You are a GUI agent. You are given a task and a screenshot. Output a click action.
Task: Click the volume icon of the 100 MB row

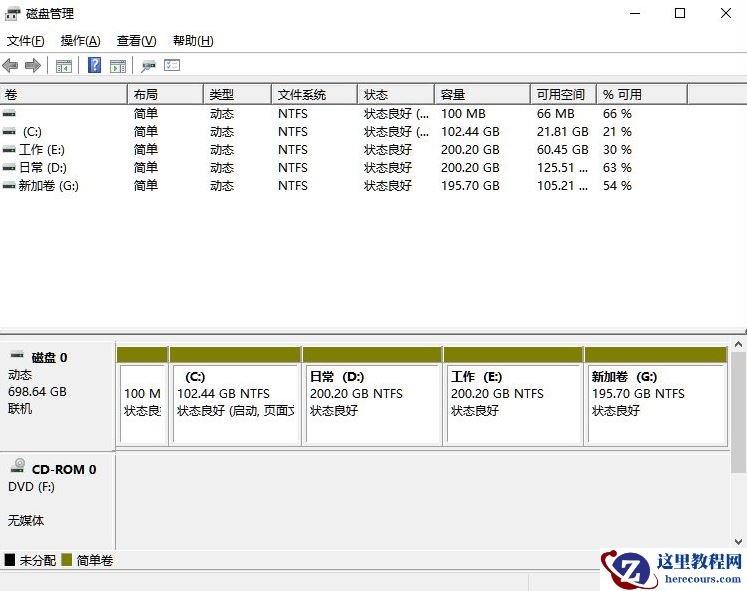[9, 114]
